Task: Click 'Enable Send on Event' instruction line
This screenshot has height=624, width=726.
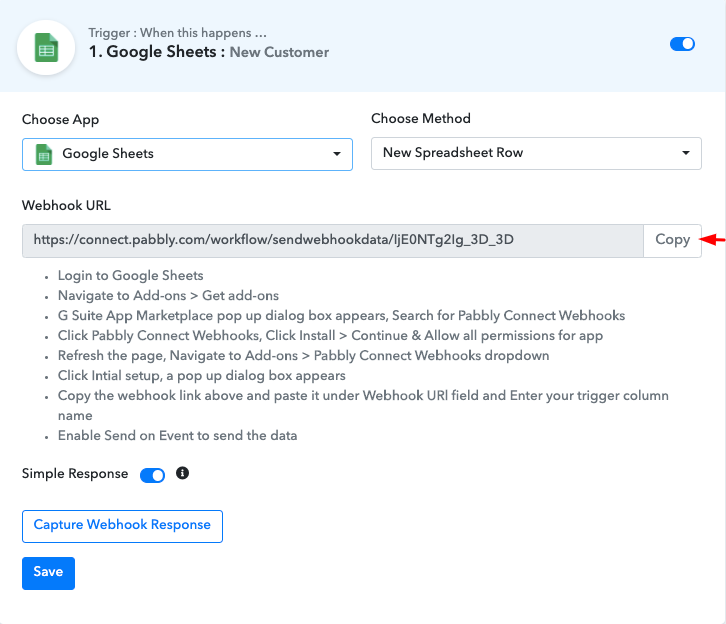Action: 177,436
